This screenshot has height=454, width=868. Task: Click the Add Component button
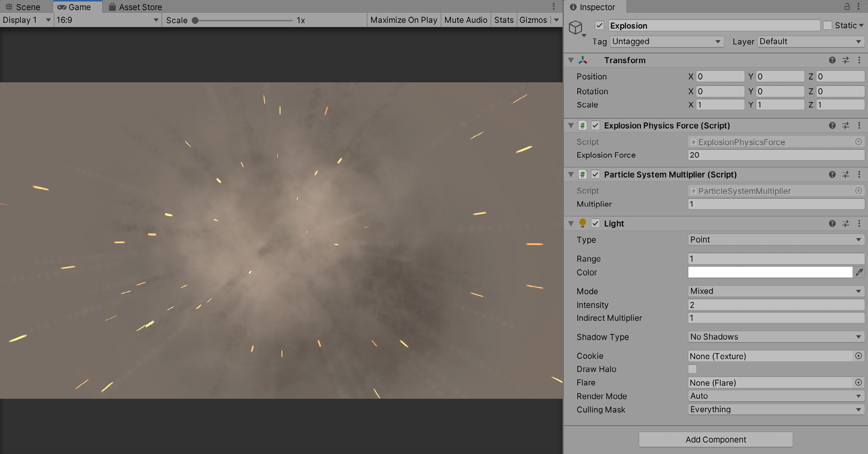click(x=716, y=440)
